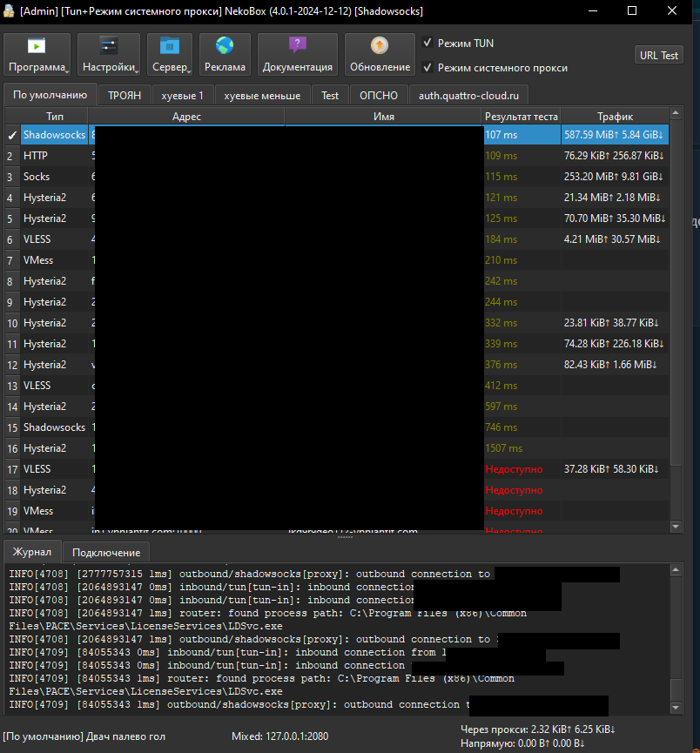Maximize the NekoBox window

[632, 10]
